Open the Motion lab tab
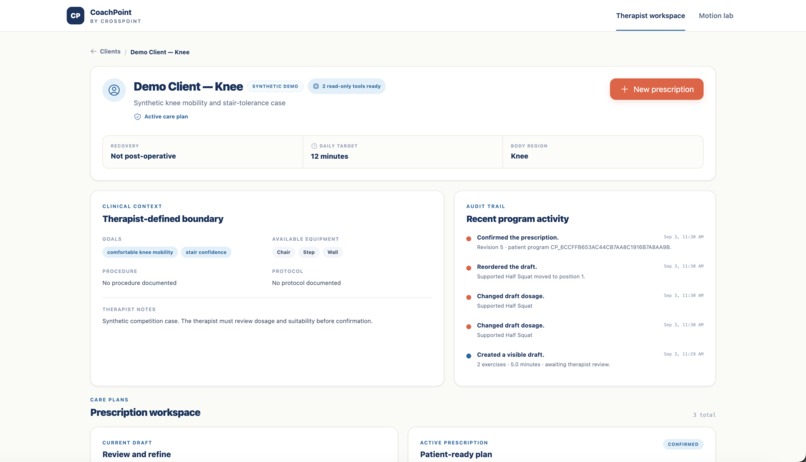Viewport: 806px width, 462px height. [x=716, y=16]
